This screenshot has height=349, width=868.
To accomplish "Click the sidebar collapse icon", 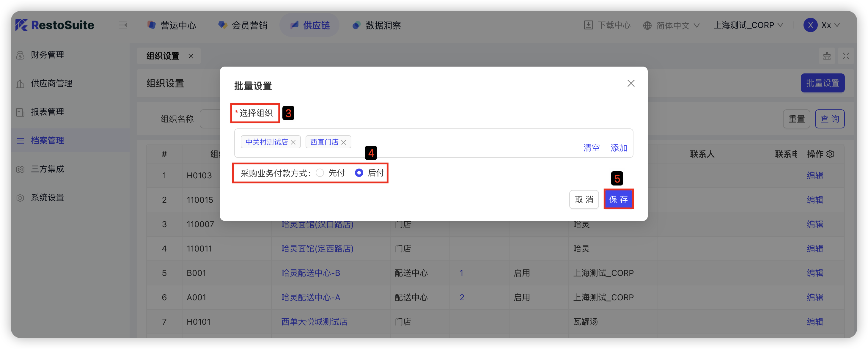I will coord(123,25).
